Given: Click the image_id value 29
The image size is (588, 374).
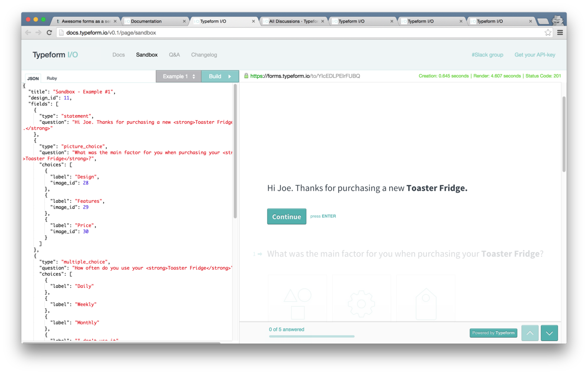Looking at the screenshot, I should [86, 207].
